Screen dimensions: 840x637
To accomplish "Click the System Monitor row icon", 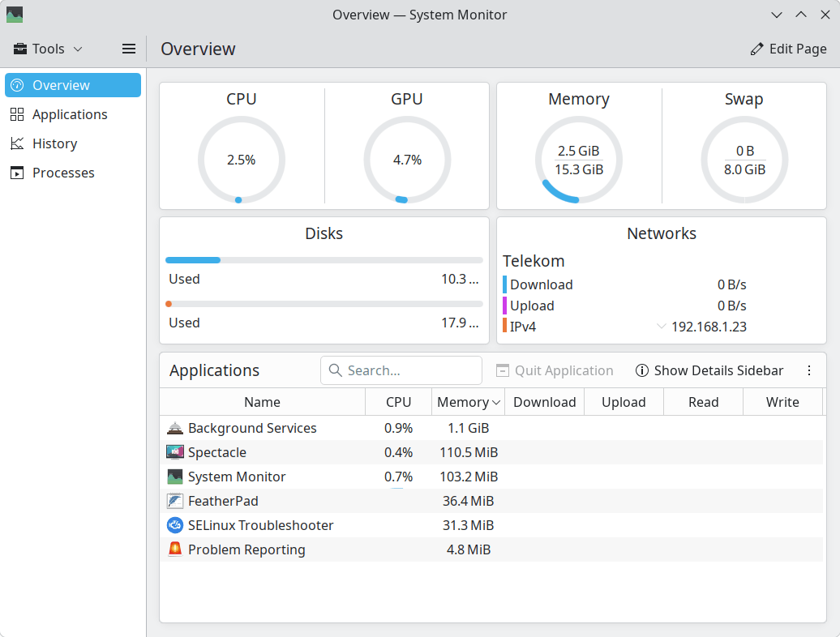I will [175, 477].
